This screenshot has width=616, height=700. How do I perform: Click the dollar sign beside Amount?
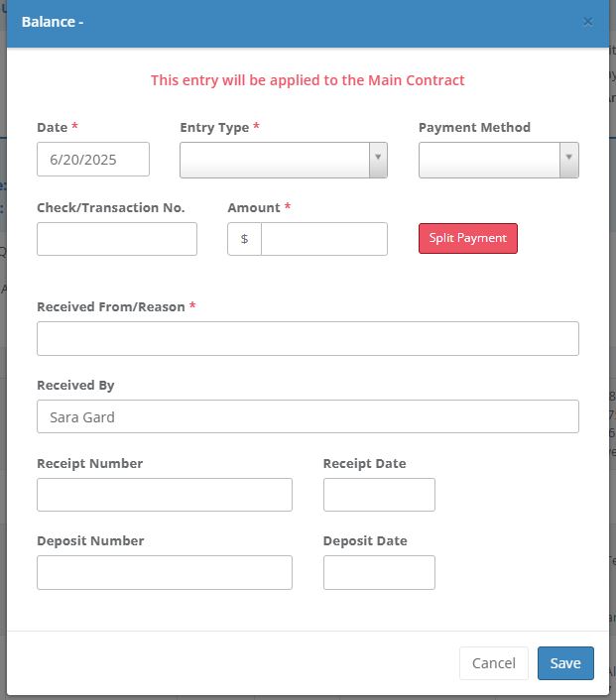pyautogui.click(x=244, y=239)
